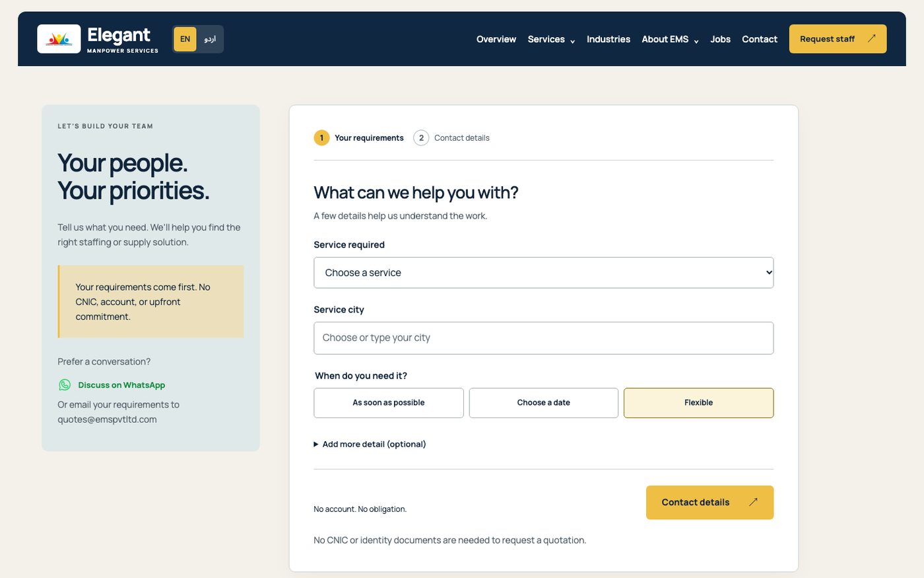Click the "Service city" field label
The image size is (924, 578).
339,310
